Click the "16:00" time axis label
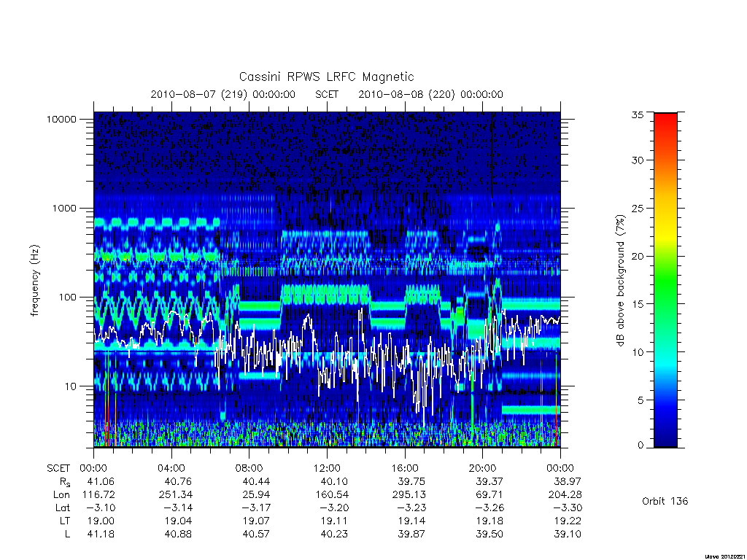 405,468
